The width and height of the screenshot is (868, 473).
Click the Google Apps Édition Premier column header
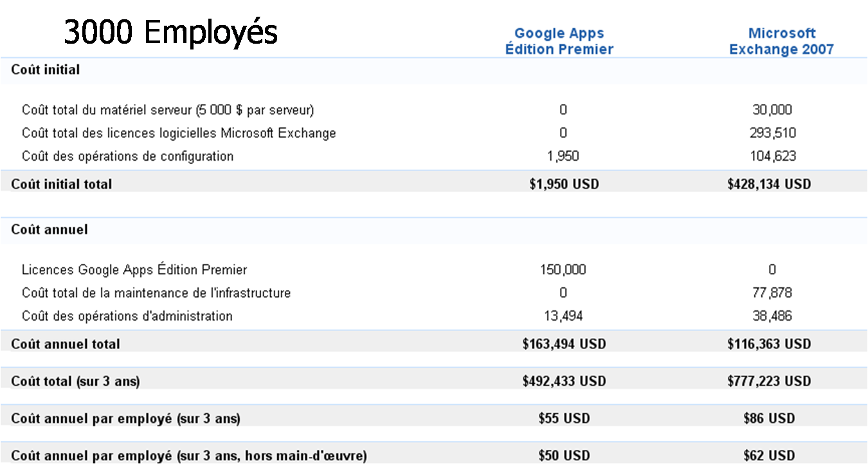click(559, 41)
